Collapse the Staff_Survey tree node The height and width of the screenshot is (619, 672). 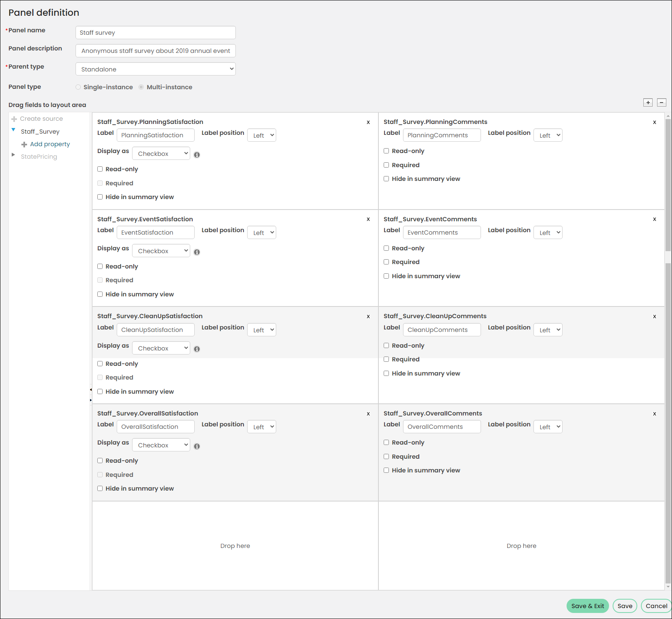coord(13,130)
